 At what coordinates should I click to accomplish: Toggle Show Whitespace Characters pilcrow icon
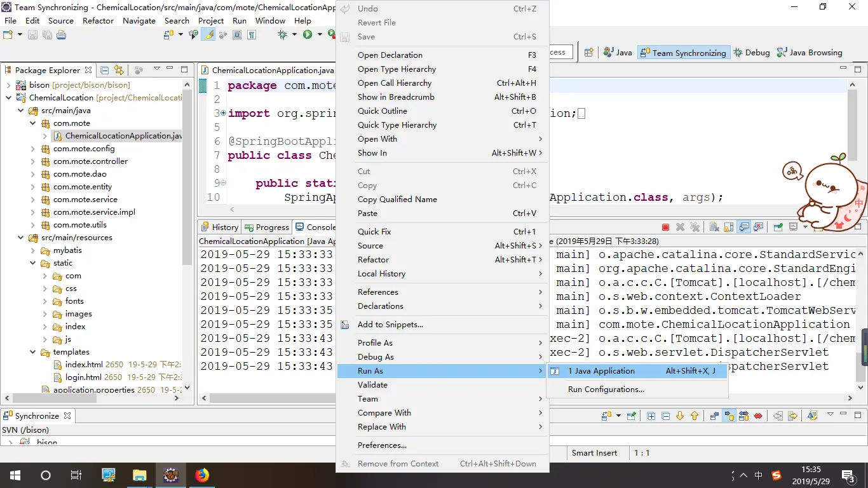coord(252,35)
